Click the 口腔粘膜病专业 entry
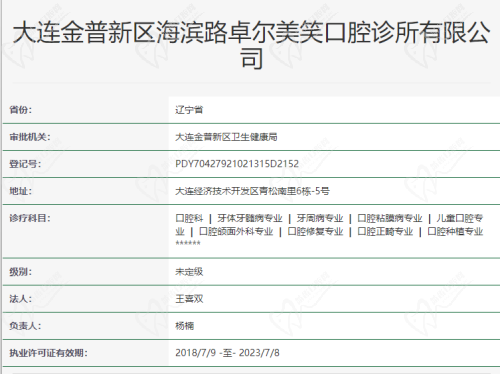Image resolution: width=500 pixels, height=374 pixels. pos(390,218)
